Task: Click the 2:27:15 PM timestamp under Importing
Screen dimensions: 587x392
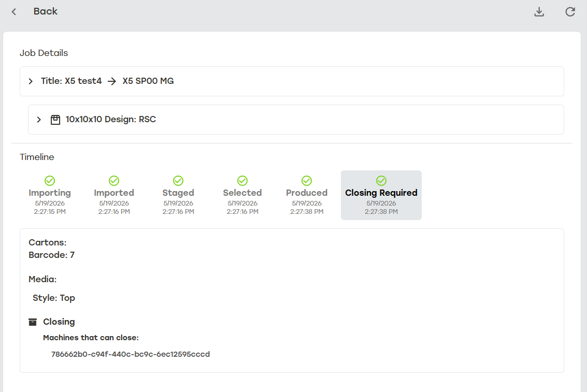Action: (x=50, y=212)
